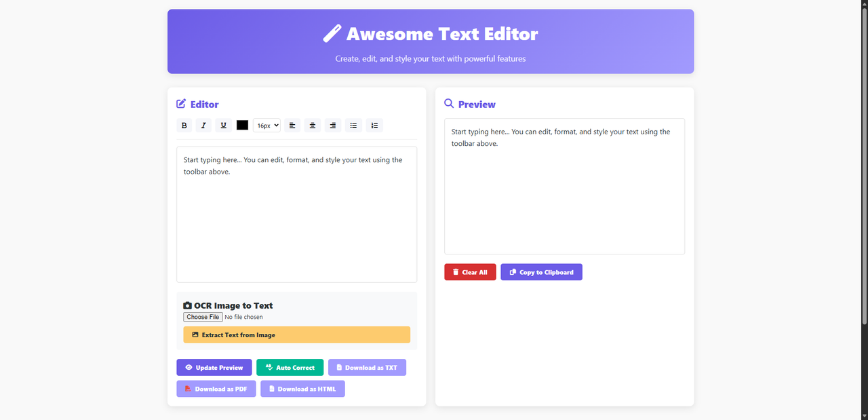Click the camera icon beside OCR heading
868x420 pixels.
(x=188, y=305)
